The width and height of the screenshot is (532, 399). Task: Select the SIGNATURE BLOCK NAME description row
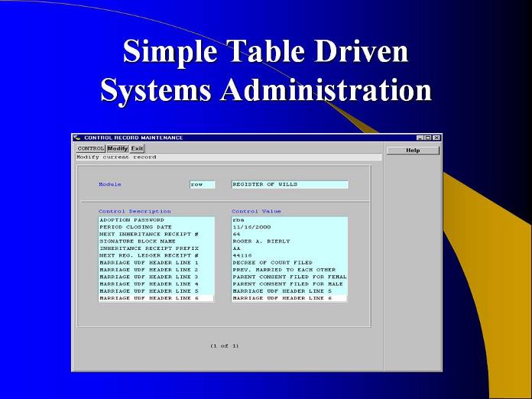155,242
